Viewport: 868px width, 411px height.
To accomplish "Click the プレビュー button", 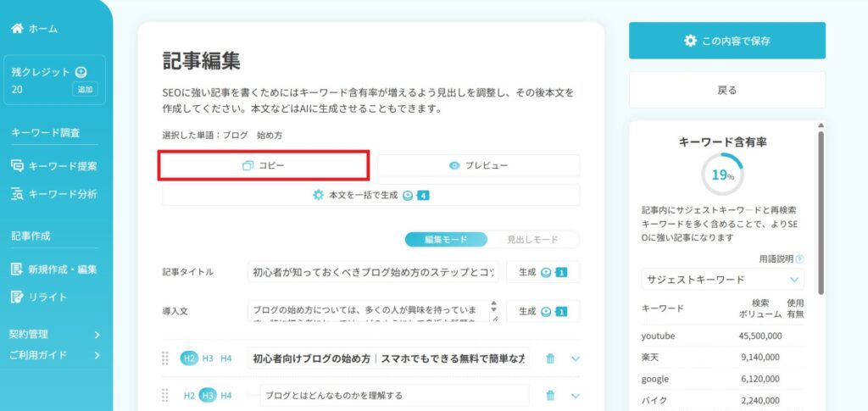I will coord(479,165).
